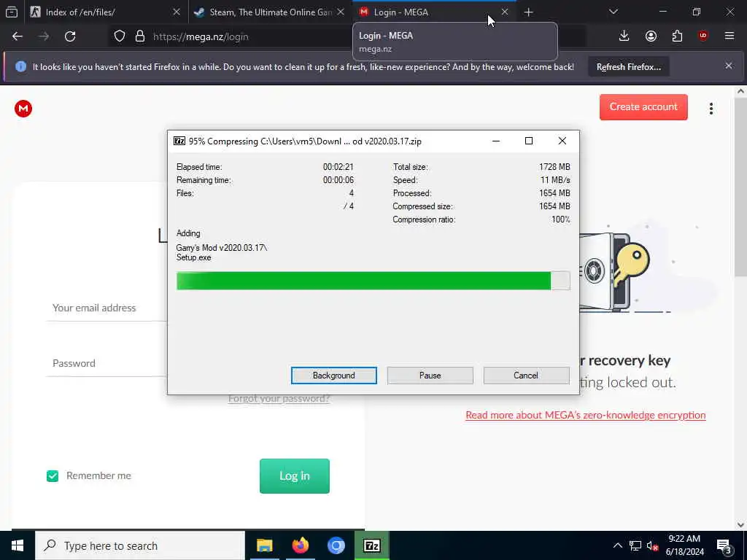Screen dimensions: 747x560
Task: Click the green compression progress bar
Action: (373, 281)
